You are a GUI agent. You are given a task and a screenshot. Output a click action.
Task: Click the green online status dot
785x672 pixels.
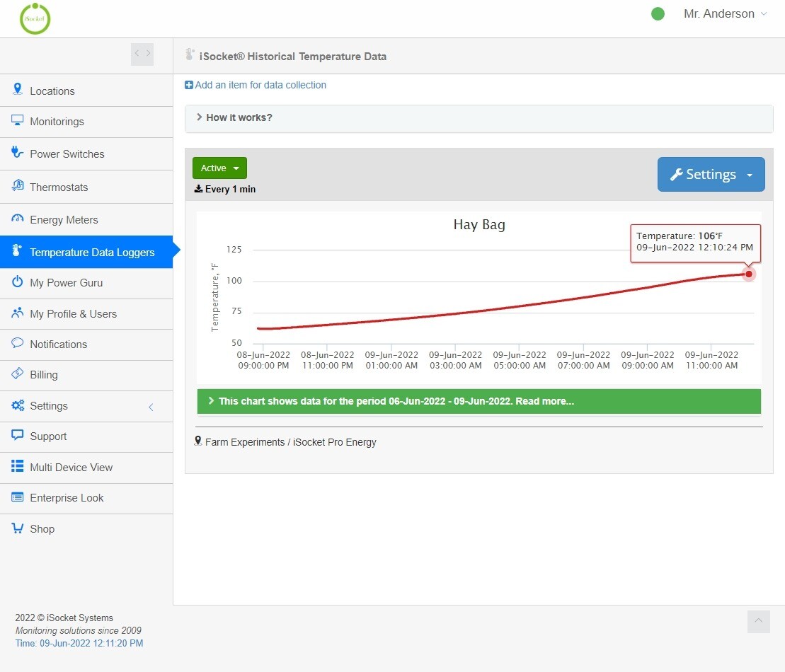pos(658,14)
